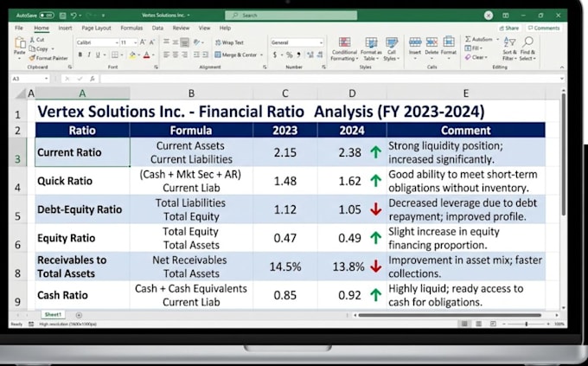Collapse the ribbon with chevron
This screenshot has width=588, height=366.
[562, 67]
